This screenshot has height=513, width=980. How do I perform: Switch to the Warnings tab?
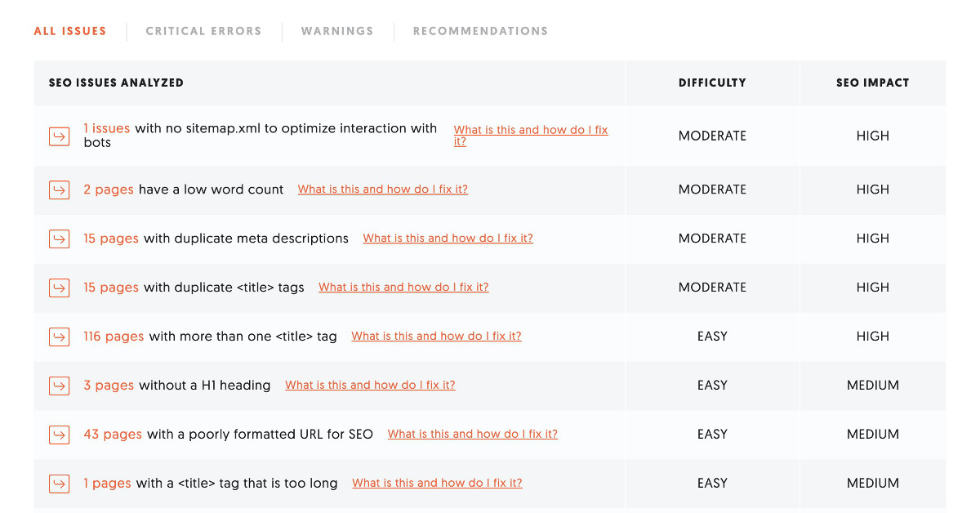pyautogui.click(x=337, y=31)
